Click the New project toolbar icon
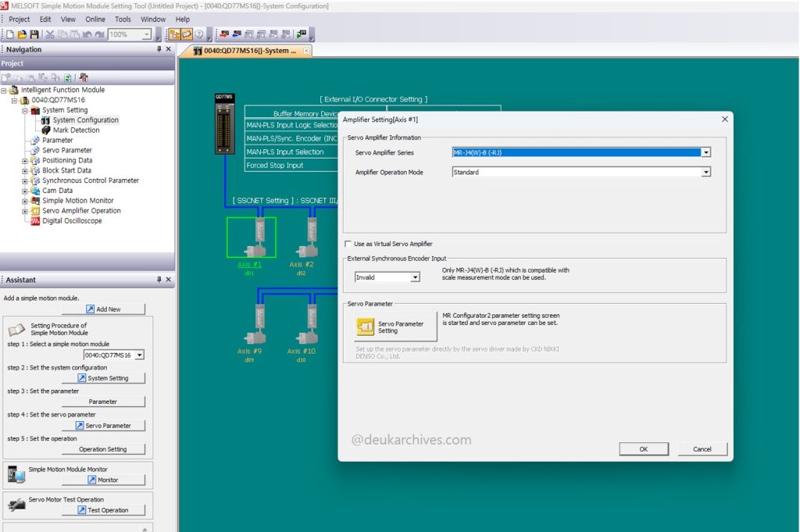Screen dimensions: 800x532 tap(9, 34)
